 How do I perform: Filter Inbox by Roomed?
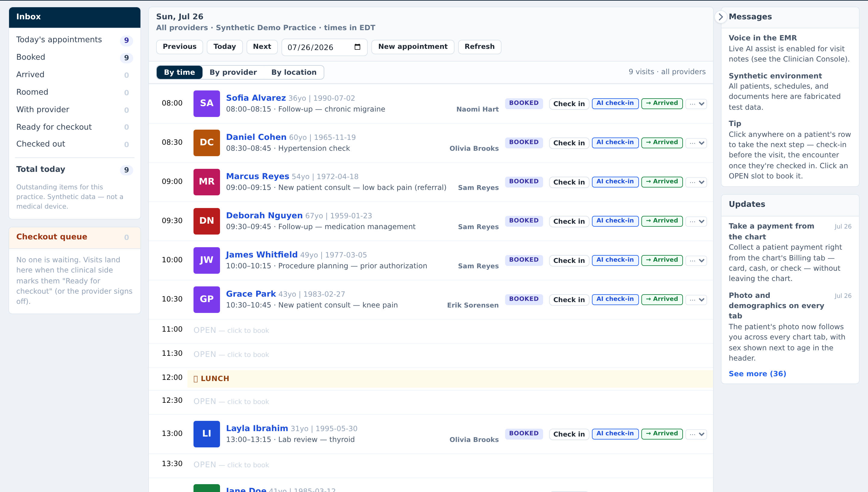pos(74,92)
